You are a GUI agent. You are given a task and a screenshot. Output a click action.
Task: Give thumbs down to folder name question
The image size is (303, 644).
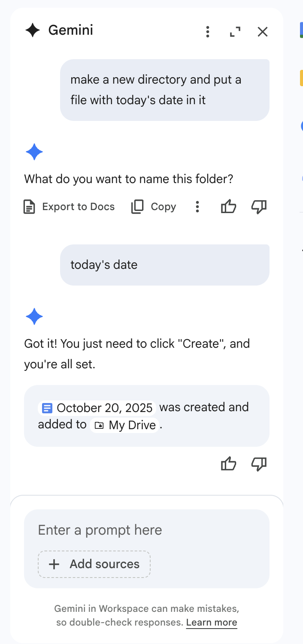[259, 207]
